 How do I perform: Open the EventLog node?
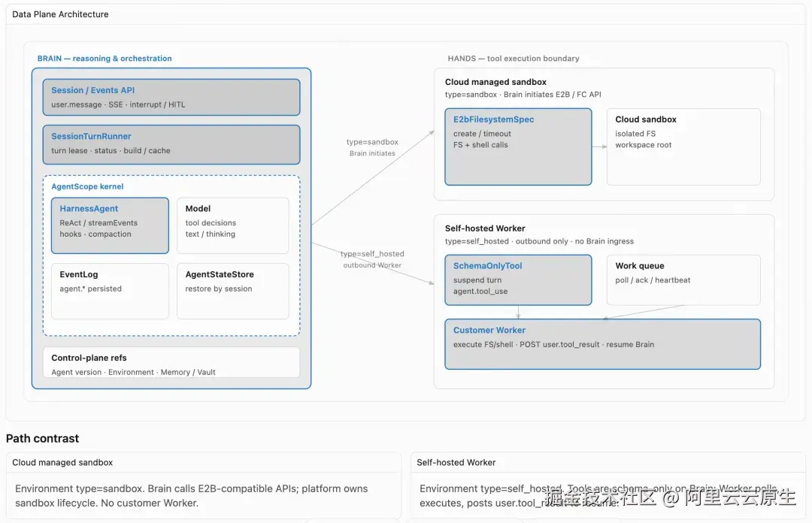110,291
